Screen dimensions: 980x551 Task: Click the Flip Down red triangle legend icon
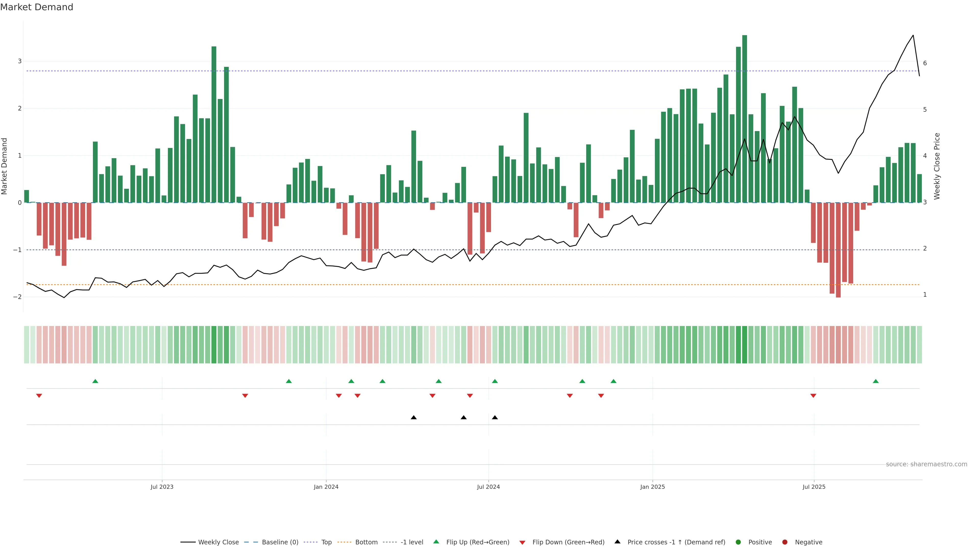click(522, 542)
